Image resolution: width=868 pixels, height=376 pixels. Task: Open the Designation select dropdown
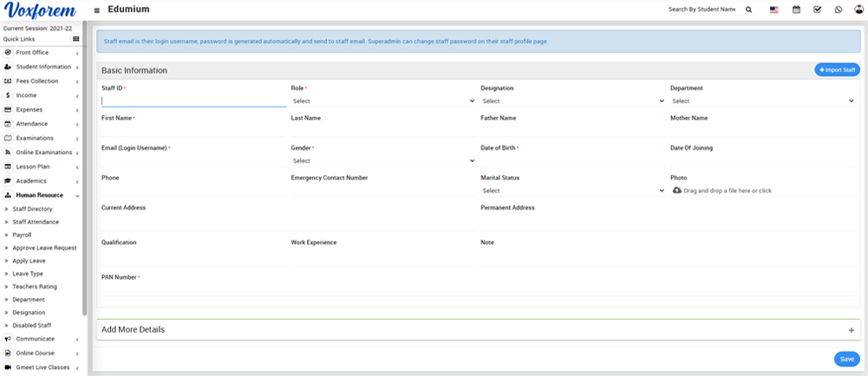(572, 101)
